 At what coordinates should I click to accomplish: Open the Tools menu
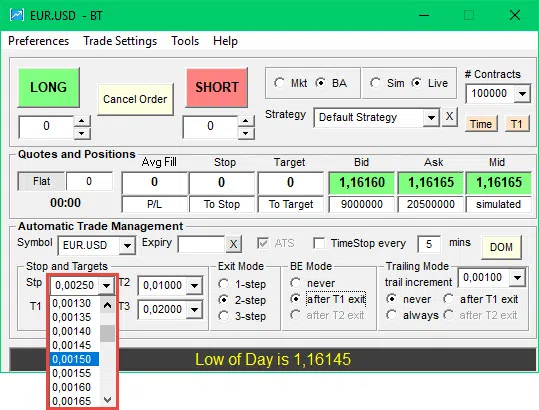[185, 41]
